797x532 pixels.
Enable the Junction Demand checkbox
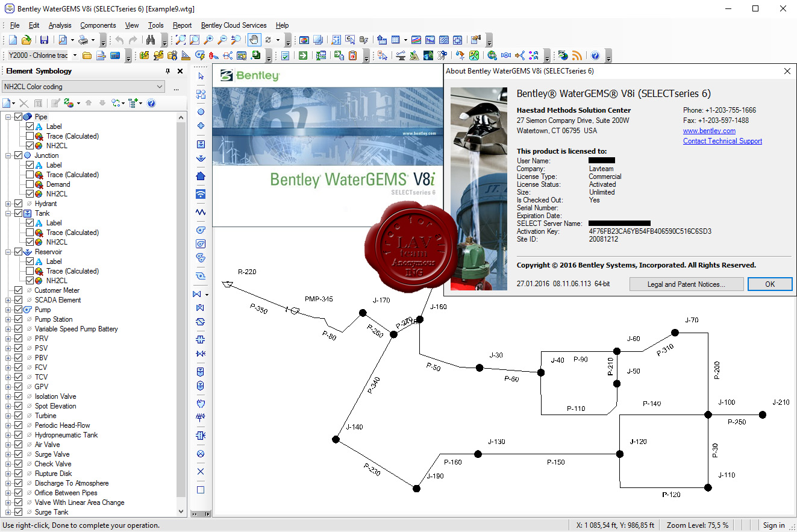pyautogui.click(x=30, y=184)
